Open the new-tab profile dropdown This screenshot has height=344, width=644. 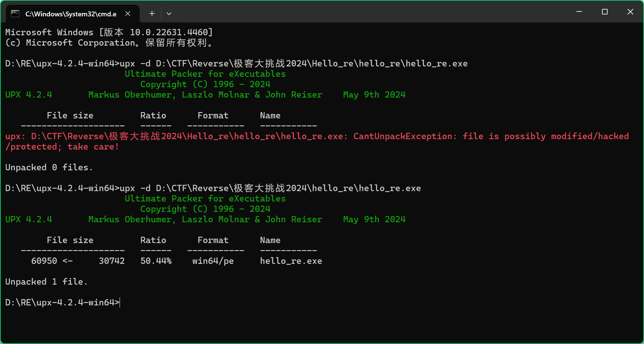click(169, 14)
